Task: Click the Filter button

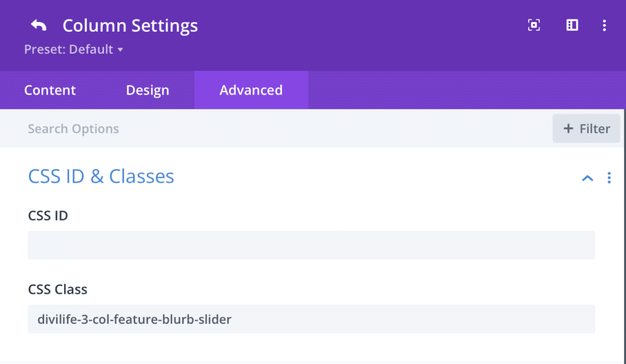Action: tap(586, 129)
